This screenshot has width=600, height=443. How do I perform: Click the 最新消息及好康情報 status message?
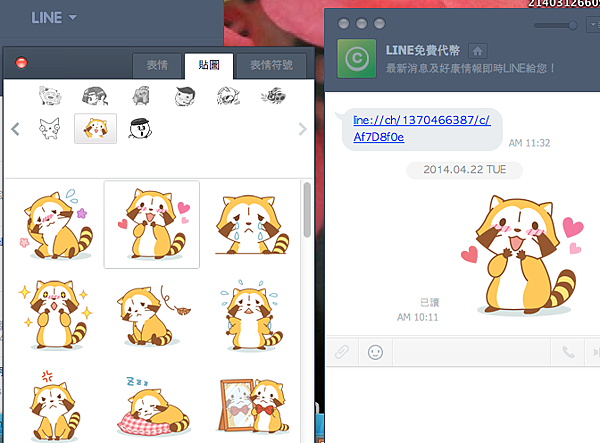pyautogui.click(x=470, y=68)
